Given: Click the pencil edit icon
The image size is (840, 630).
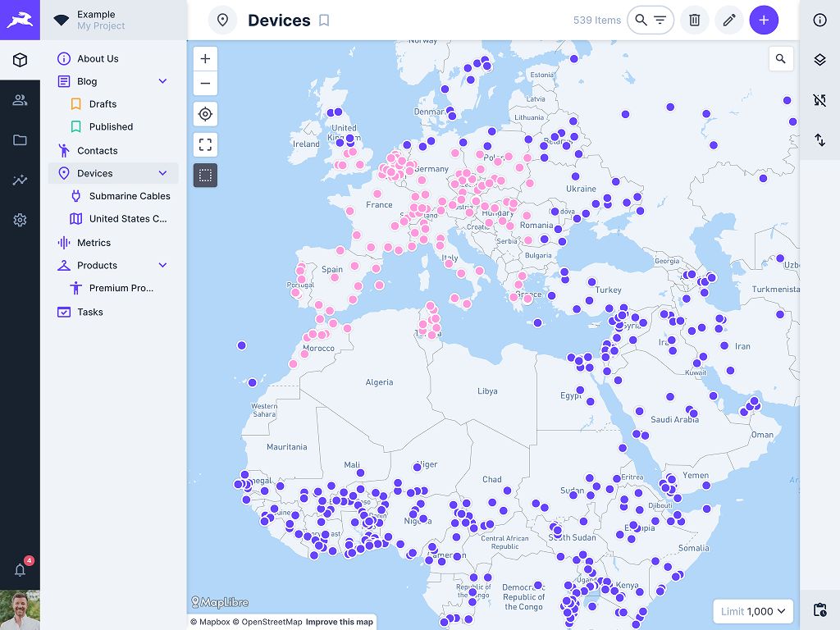Looking at the screenshot, I should coord(728,20).
